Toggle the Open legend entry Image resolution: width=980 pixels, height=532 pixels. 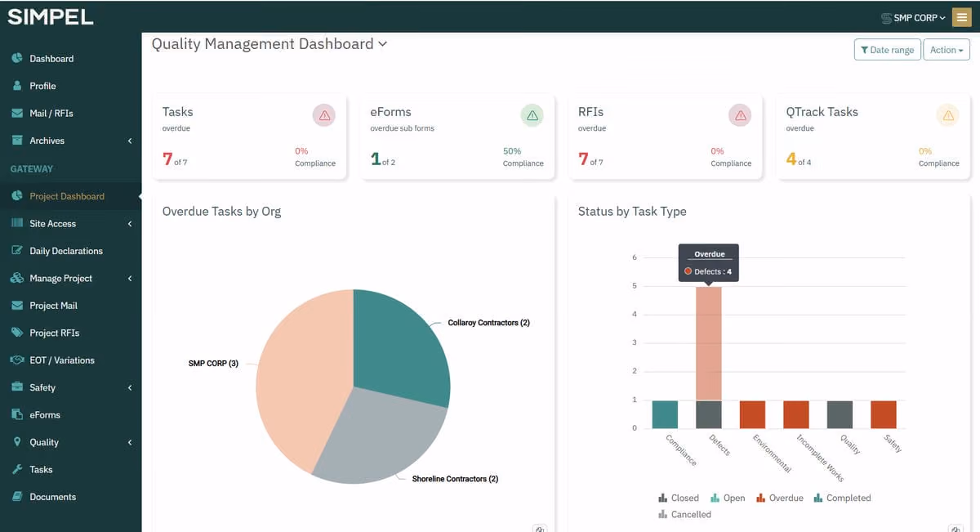(728, 498)
